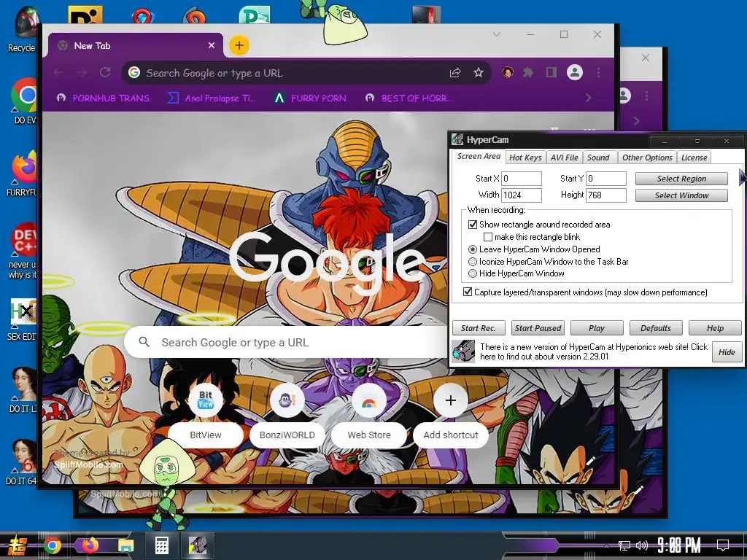Open the Sound tab in HyperCam
This screenshot has height=560, width=747.
[598, 157]
